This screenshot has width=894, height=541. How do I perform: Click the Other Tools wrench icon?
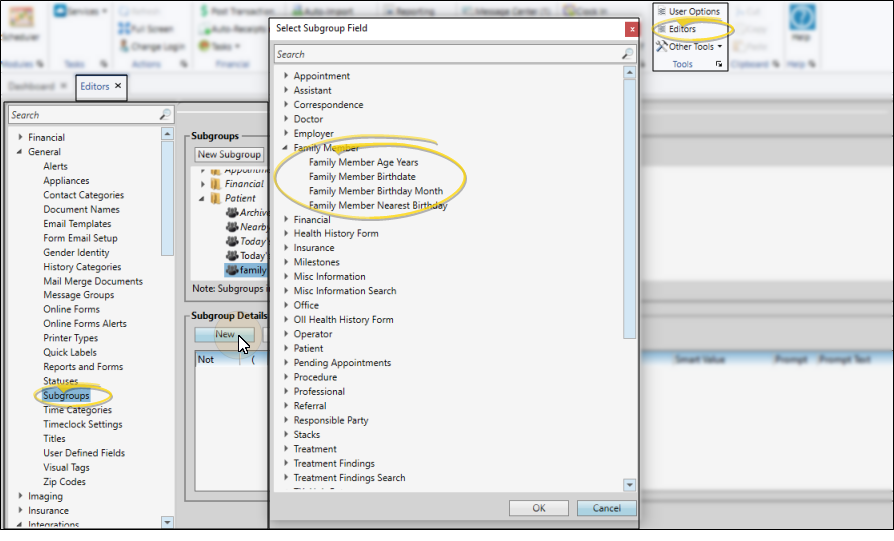tap(662, 47)
